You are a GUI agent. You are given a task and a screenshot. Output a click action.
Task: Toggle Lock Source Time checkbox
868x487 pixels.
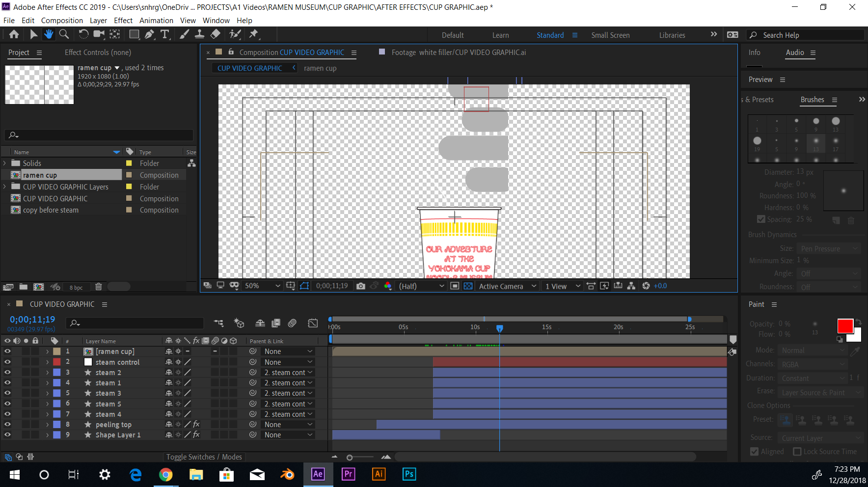[797, 452]
